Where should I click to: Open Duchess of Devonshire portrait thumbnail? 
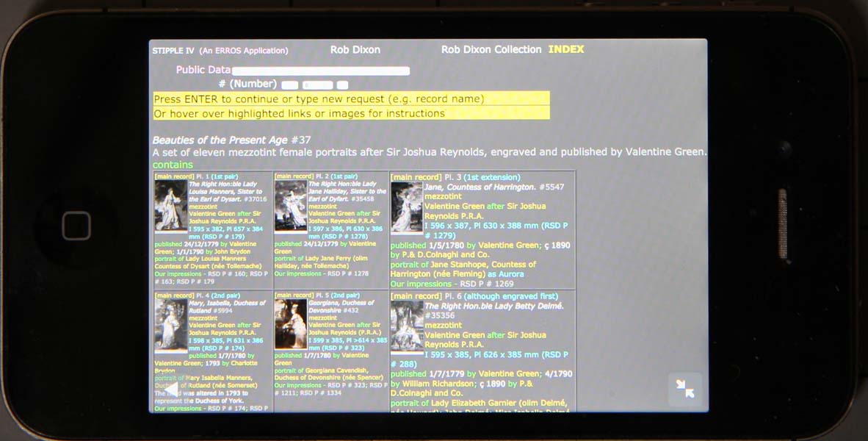click(290, 324)
